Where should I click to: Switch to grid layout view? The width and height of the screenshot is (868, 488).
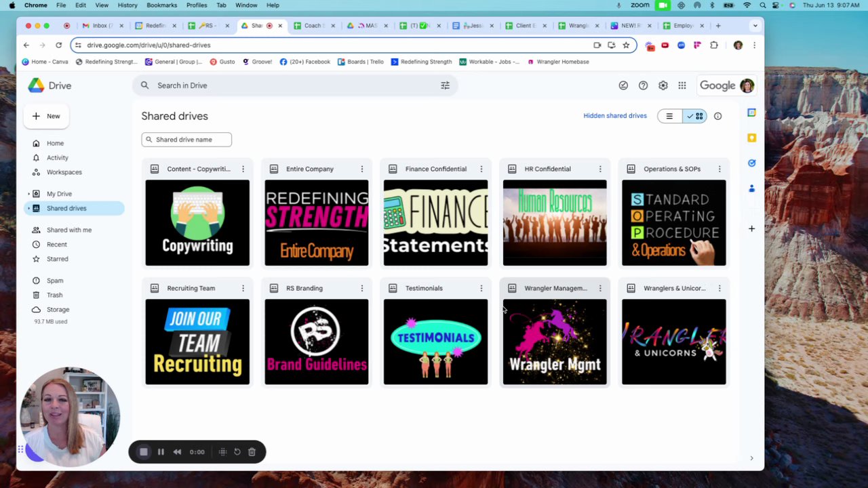(x=694, y=116)
